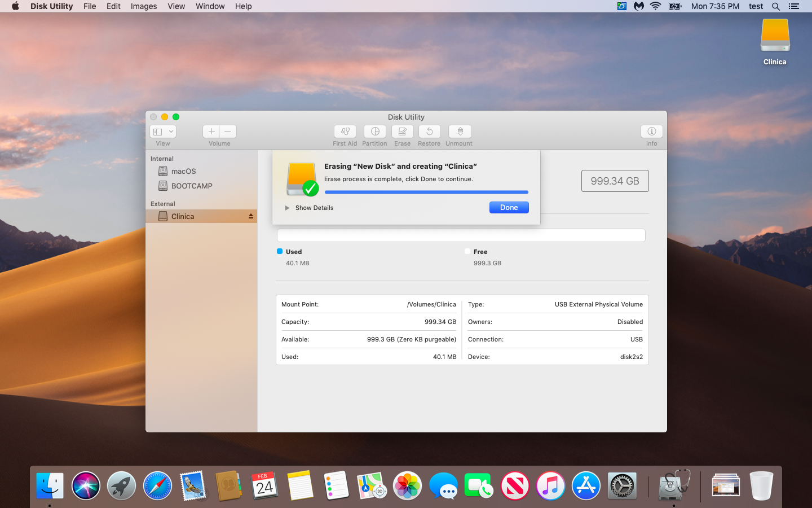The width and height of the screenshot is (812, 508).
Task: Click the /Volumes/Clinica mount point value
Action: pyautogui.click(x=431, y=304)
